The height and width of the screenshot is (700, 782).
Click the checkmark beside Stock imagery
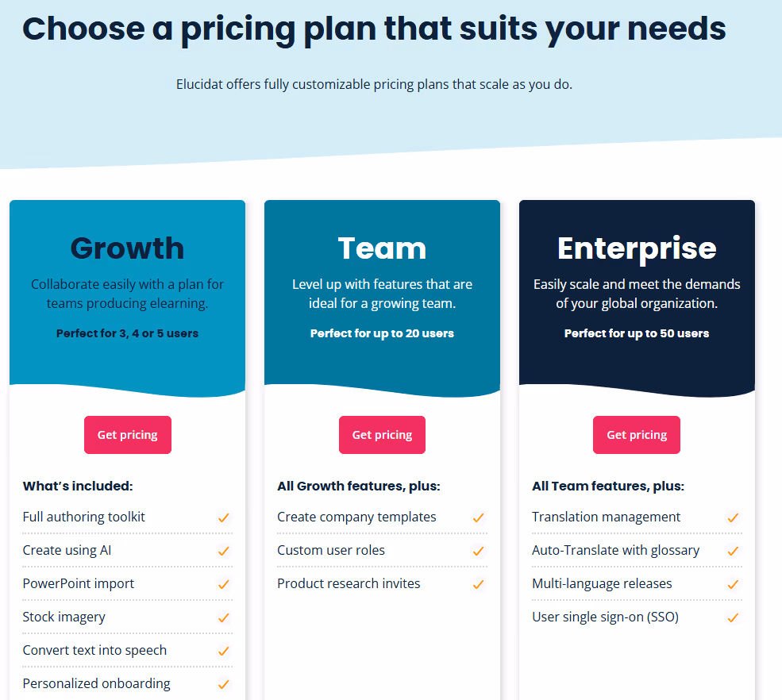(x=225, y=617)
